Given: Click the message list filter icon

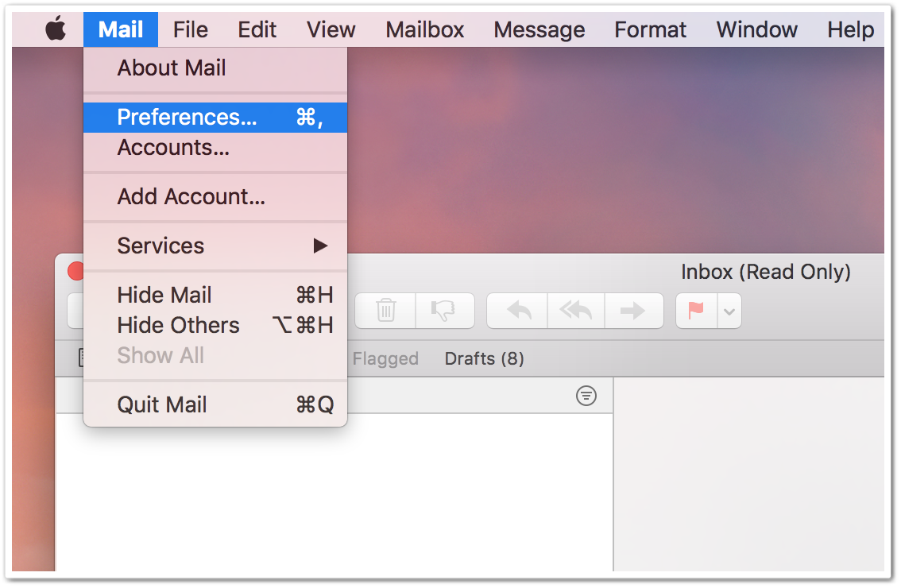Looking at the screenshot, I should coord(586,396).
